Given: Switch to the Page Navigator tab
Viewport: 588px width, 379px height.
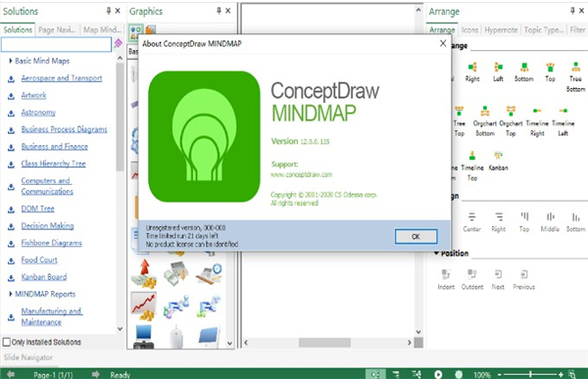Looking at the screenshot, I should (x=57, y=29).
